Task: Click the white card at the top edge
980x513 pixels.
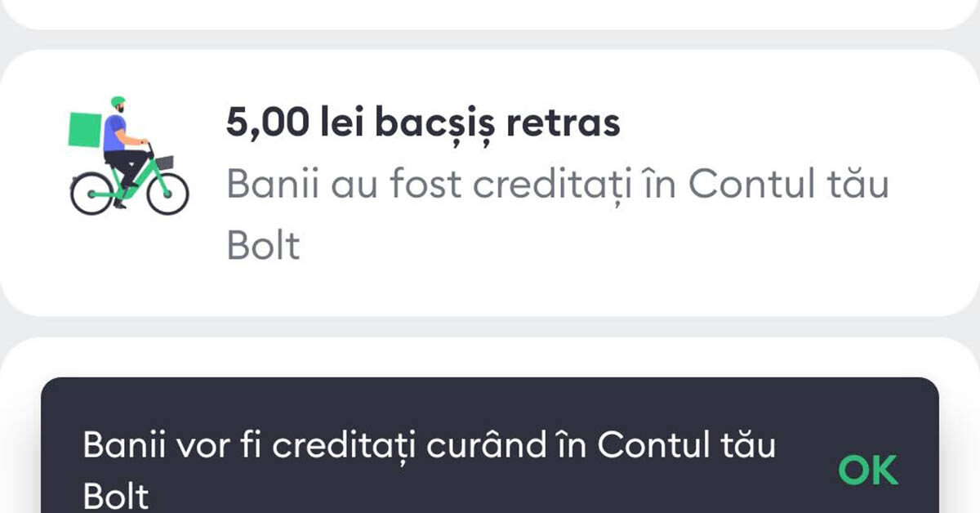Action: point(490,14)
